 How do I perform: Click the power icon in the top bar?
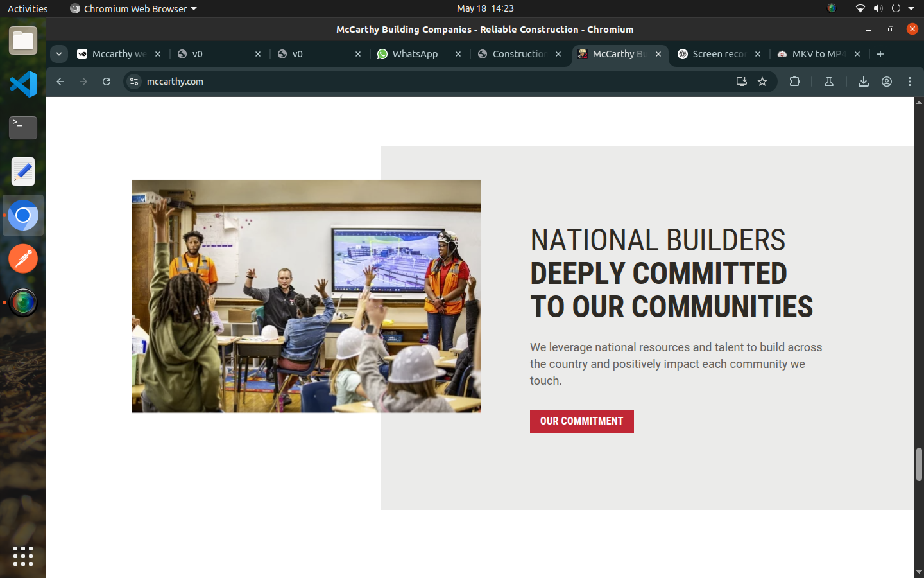[896, 8]
